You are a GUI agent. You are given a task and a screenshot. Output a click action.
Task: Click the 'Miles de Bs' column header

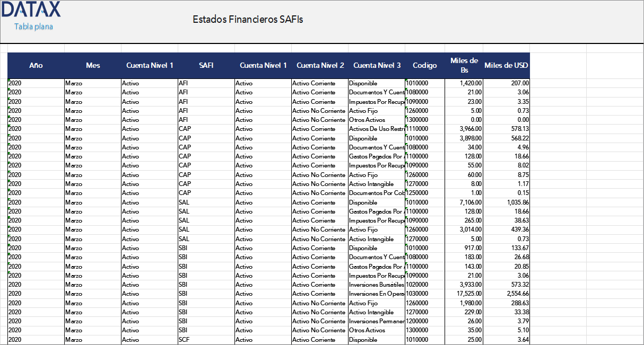(x=464, y=65)
